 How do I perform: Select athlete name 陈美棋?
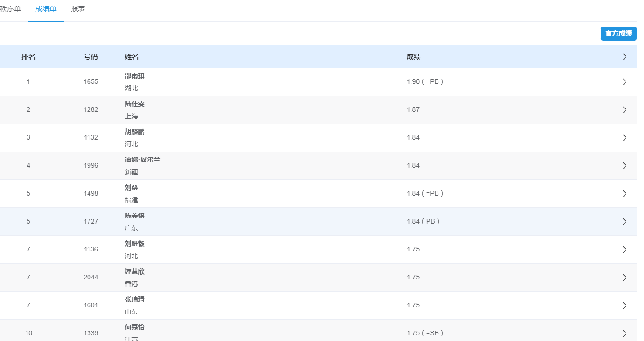(135, 216)
